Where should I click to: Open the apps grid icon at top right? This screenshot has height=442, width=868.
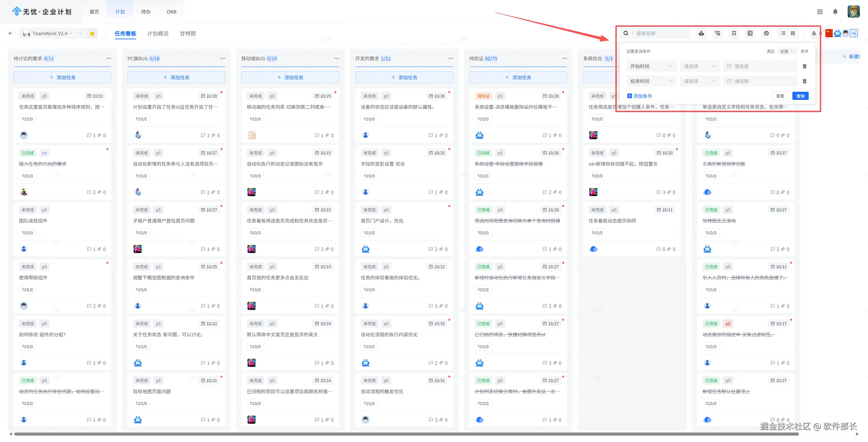coord(820,12)
